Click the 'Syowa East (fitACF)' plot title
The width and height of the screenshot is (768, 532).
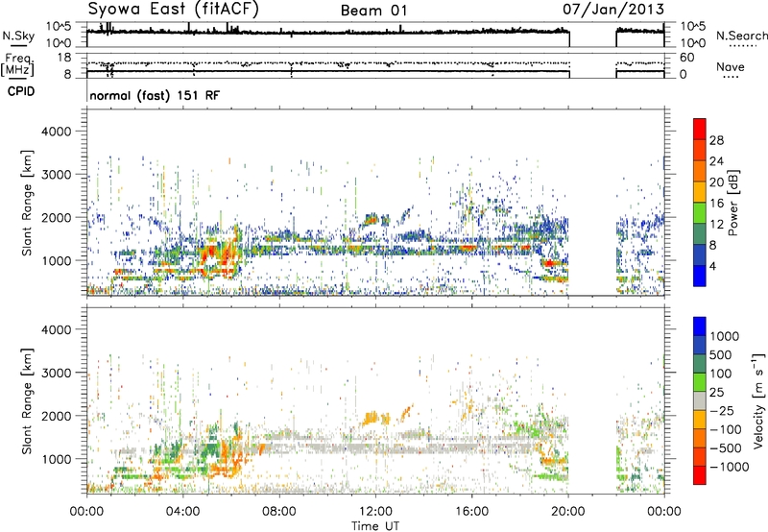173,9
